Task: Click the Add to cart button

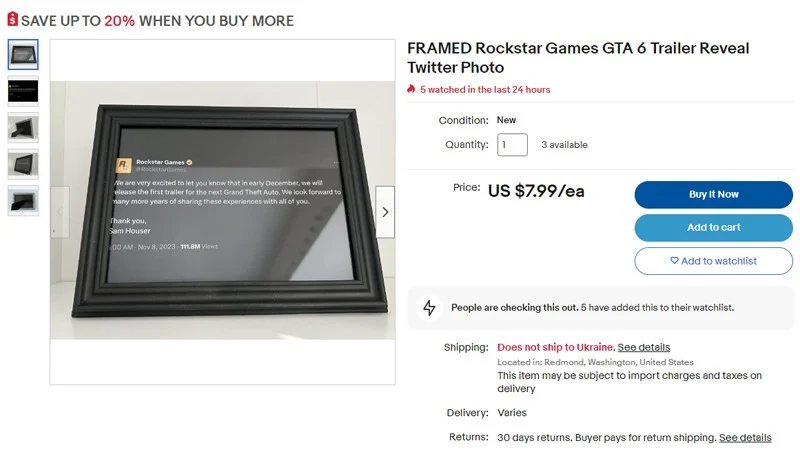Action: click(713, 228)
